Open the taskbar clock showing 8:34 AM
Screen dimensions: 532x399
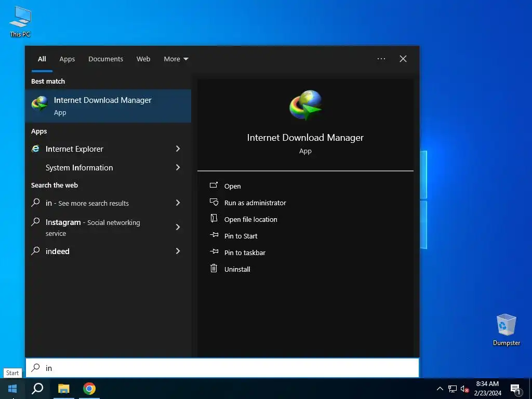click(487, 389)
